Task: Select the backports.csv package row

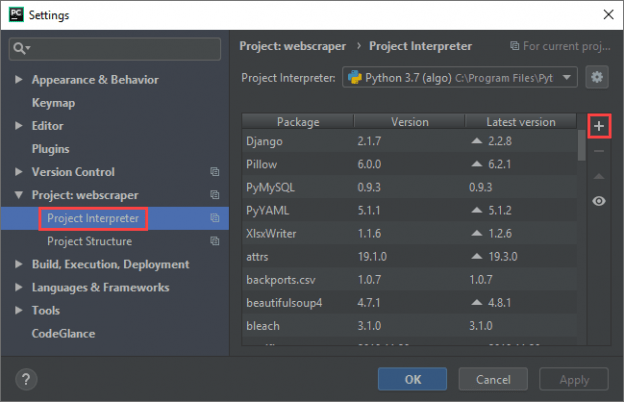Action: tap(410, 279)
